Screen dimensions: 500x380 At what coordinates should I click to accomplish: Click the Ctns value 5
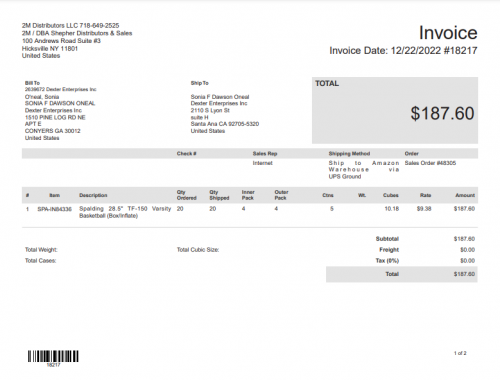(332, 209)
